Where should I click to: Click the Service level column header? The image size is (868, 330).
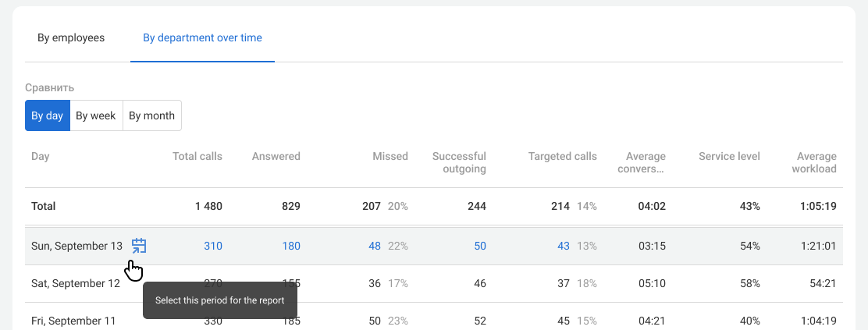(729, 156)
